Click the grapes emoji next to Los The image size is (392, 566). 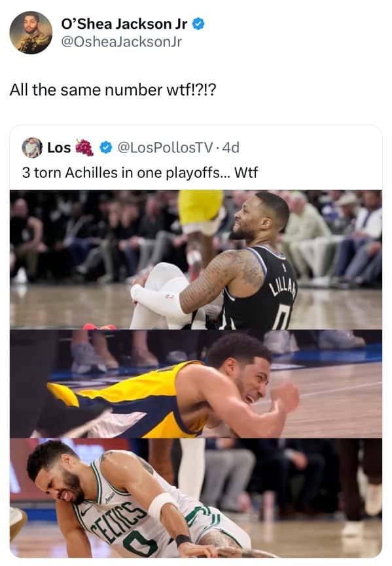[x=84, y=147]
